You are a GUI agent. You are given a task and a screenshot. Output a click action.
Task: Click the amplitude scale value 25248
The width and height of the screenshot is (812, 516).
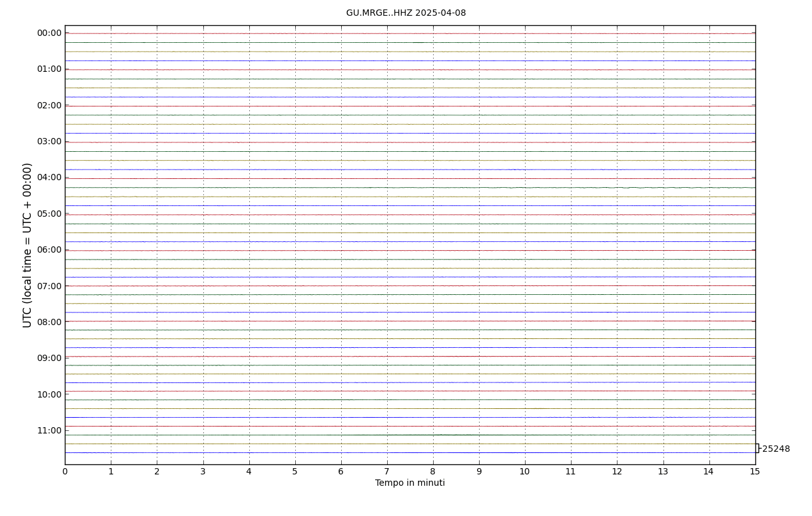[x=776, y=449]
